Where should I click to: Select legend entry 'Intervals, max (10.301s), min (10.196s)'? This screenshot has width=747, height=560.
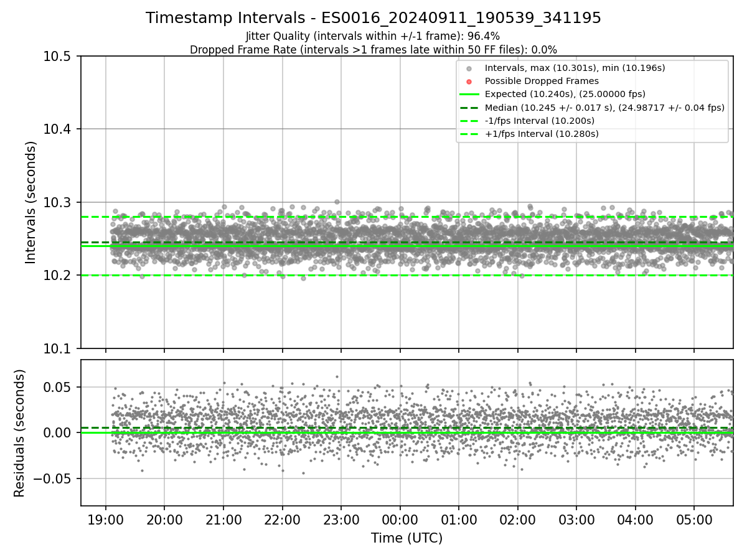(x=575, y=68)
